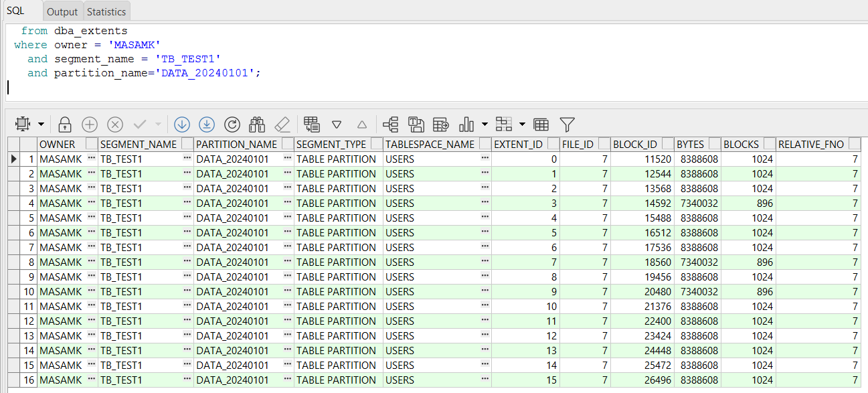This screenshot has width=868, height=393.
Task: Expand the dropdown arrow beside chart icon
Action: 485,125
